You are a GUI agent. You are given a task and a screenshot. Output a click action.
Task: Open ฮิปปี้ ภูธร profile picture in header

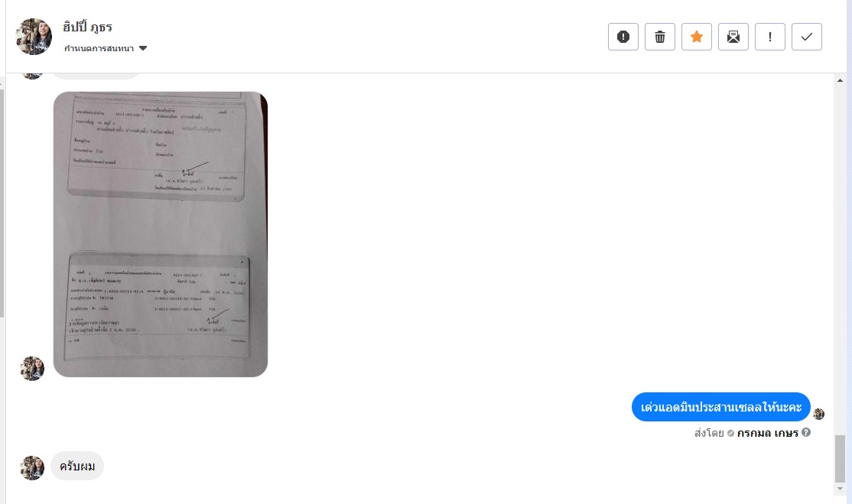(34, 37)
